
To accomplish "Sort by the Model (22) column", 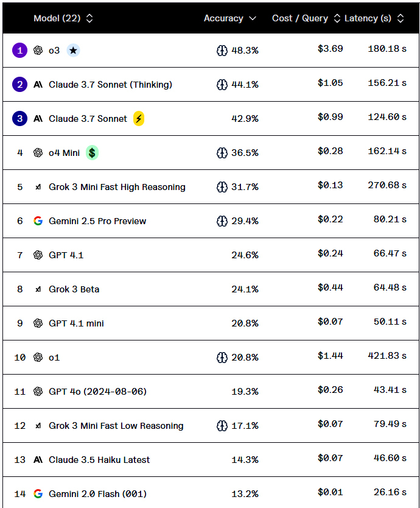I will (x=63, y=18).
